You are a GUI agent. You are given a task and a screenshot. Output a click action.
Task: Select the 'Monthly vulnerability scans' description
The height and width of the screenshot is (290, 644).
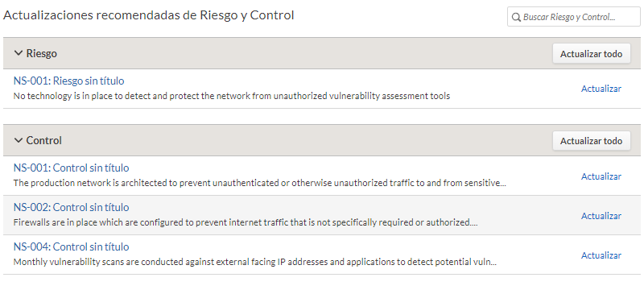[x=255, y=262]
